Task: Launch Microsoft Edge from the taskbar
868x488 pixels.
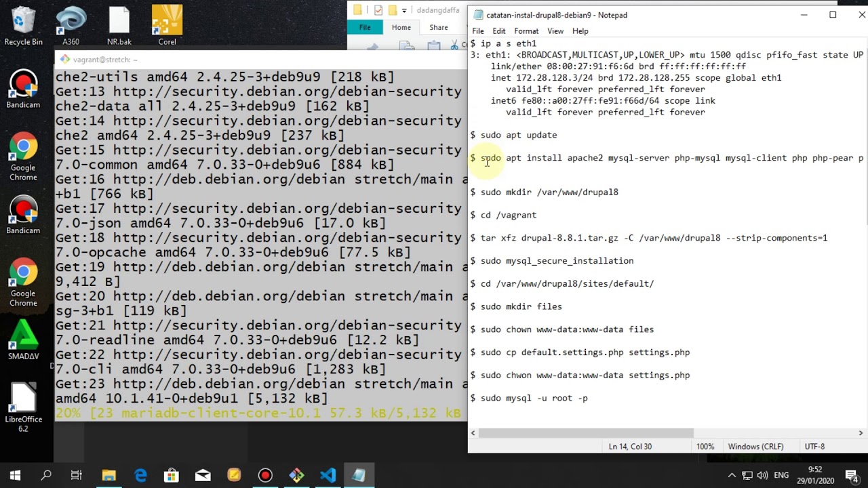Action: (140, 476)
